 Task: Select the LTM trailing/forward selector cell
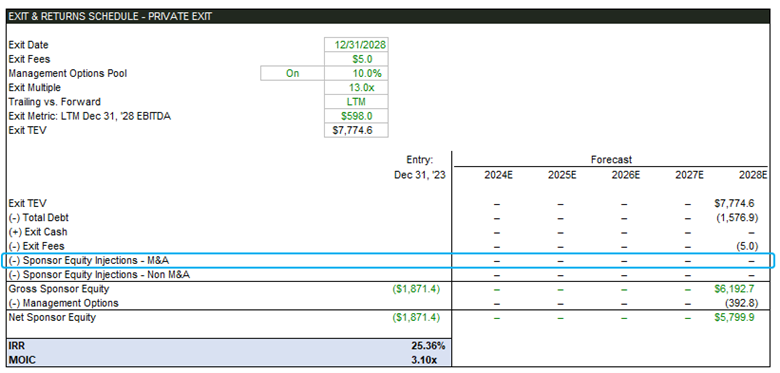(356, 102)
